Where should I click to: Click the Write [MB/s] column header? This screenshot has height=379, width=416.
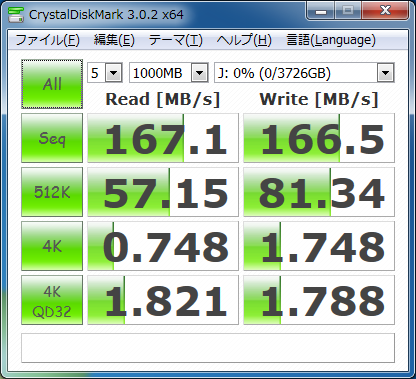pyautogui.click(x=319, y=99)
